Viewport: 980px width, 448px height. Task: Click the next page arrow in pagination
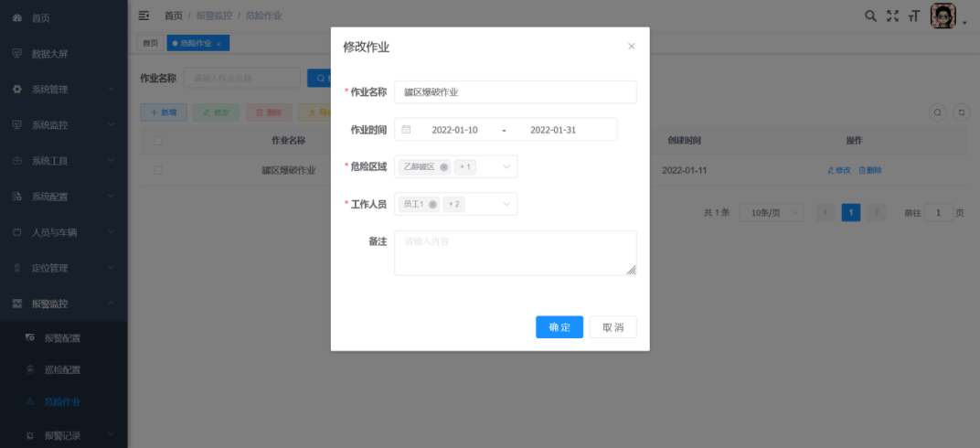point(877,212)
